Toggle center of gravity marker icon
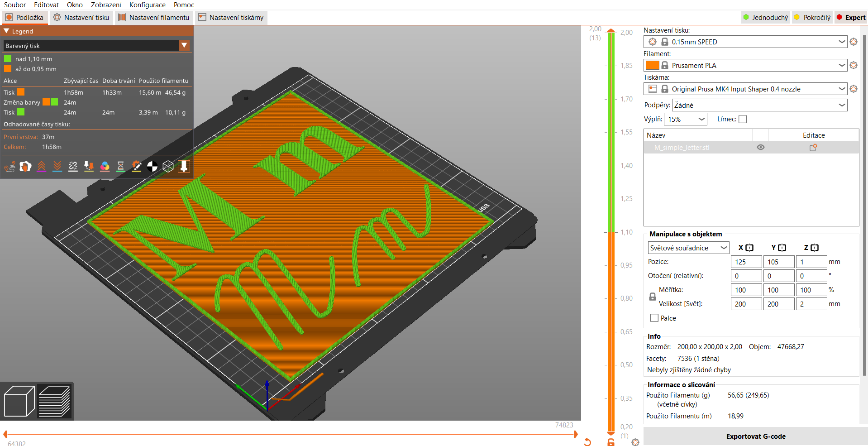 152,167
